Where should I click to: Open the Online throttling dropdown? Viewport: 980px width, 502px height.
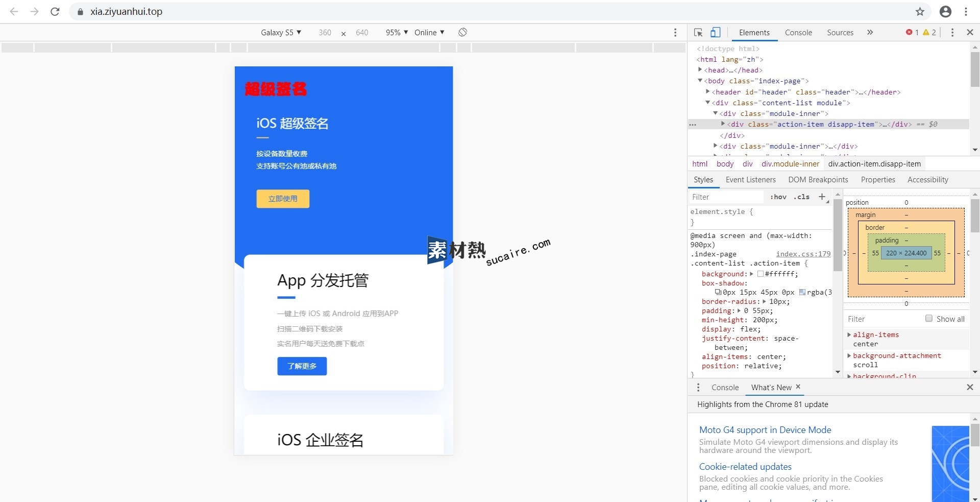click(429, 32)
